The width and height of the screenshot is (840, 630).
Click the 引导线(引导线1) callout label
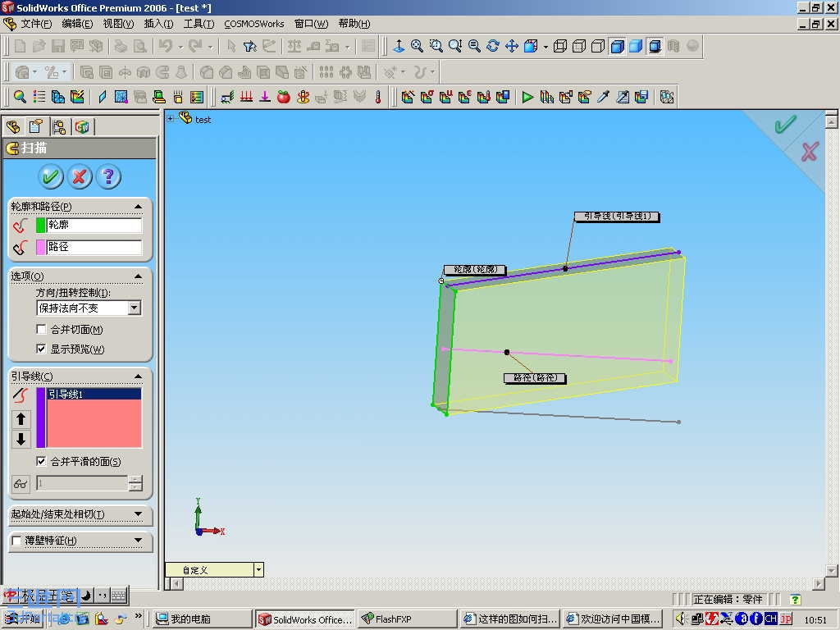pos(617,216)
